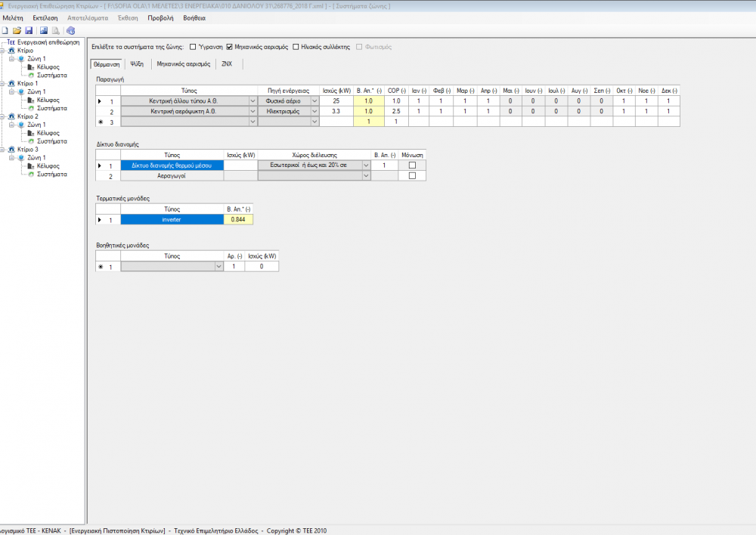Click the Open folder toolbar icon

click(x=17, y=30)
